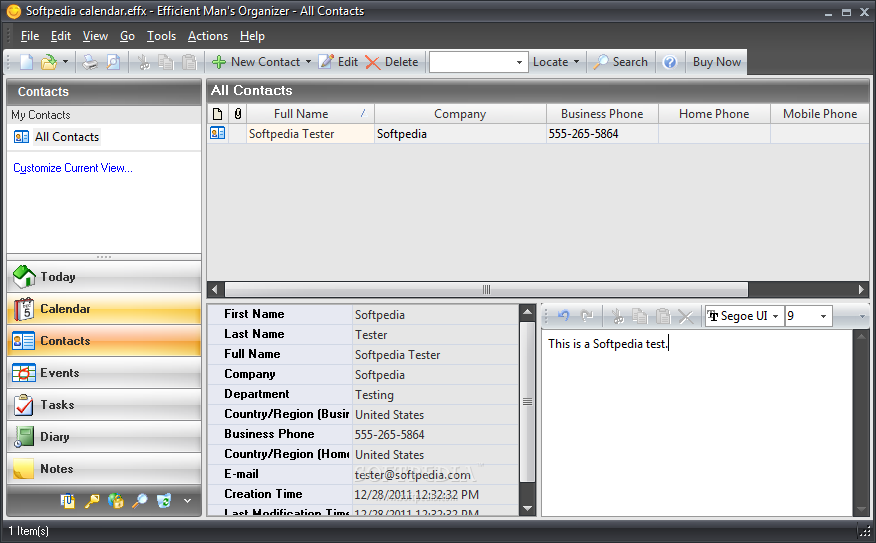876x543 pixels.
Task: Click the Edit contact button
Action: (338, 62)
